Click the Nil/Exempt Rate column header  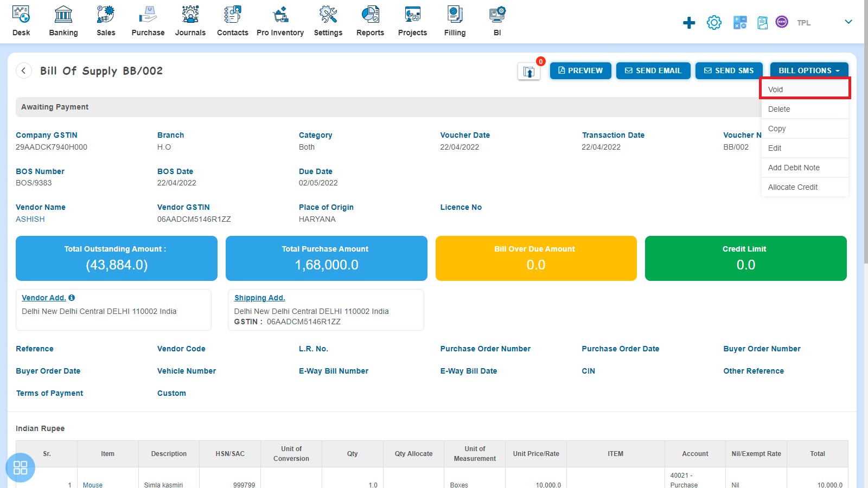coord(756,454)
